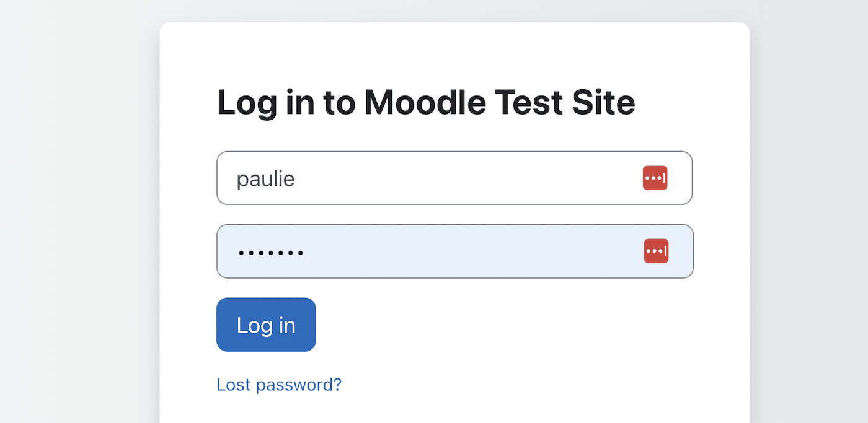Submit the login form with Log in
Viewport: 868px width, 423px height.
(266, 325)
